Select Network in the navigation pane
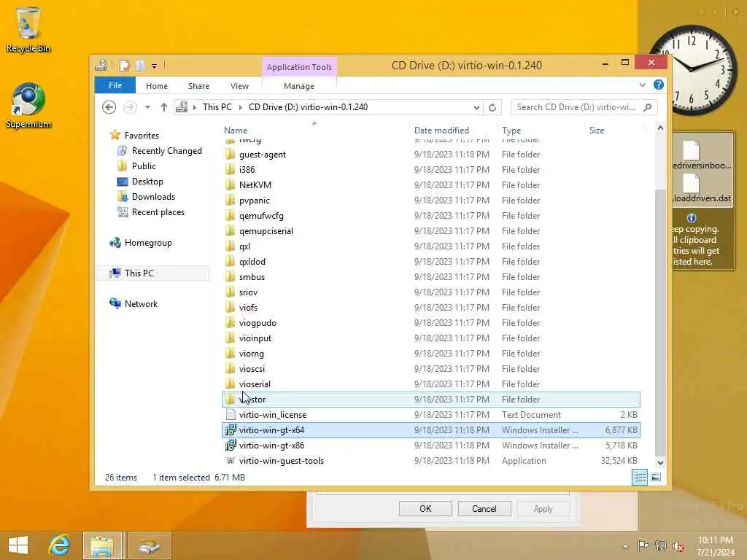This screenshot has height=560, width=747. pos(141,304)
